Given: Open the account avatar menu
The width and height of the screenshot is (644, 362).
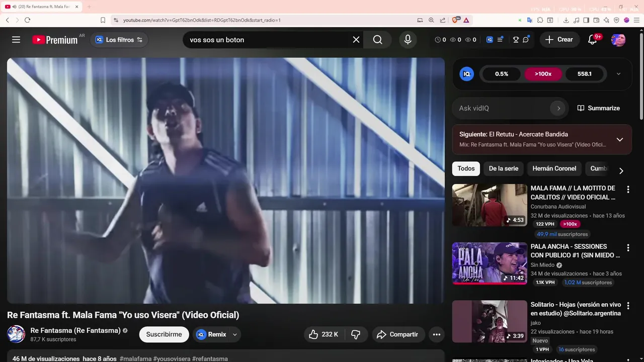Looking at the screenshot, I should pyautogui.click(x=618, y=40).
